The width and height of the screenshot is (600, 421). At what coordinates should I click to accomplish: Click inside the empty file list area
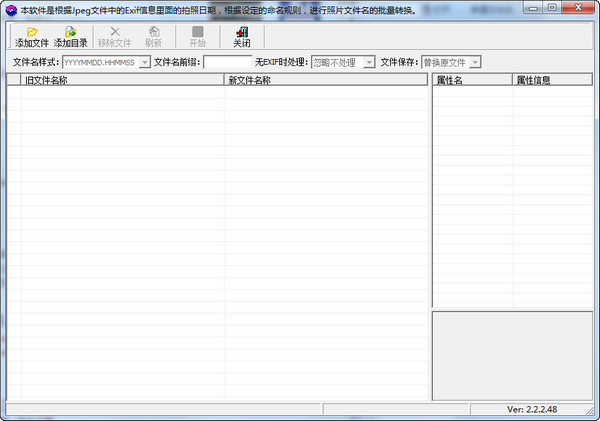point(220,240)
